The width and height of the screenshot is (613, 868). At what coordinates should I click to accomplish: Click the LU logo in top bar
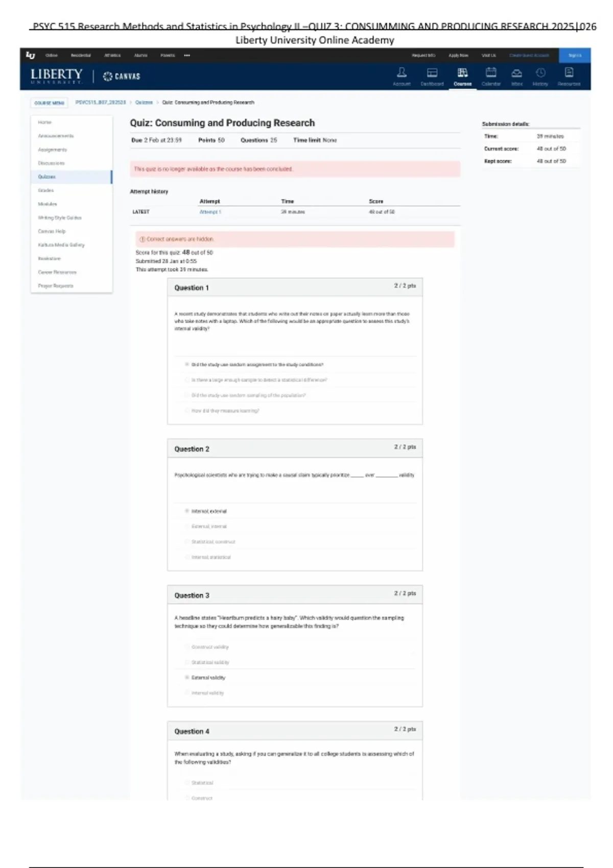[31, 55]
